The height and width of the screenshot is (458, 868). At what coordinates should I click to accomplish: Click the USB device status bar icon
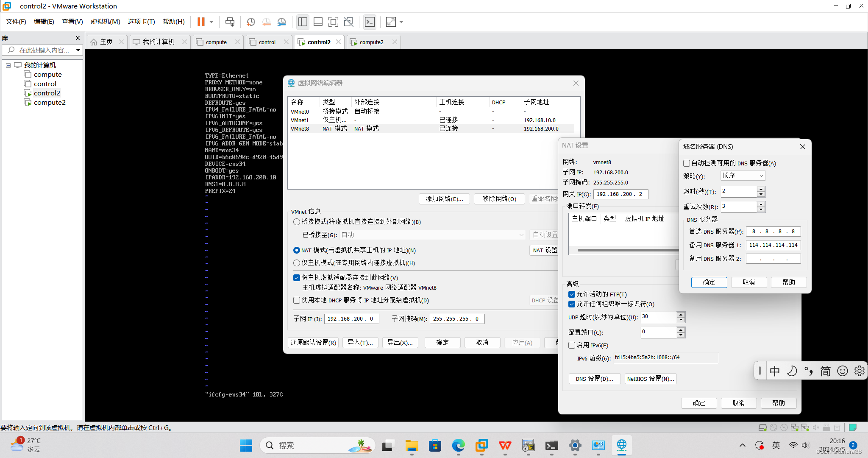pos(826,427)
